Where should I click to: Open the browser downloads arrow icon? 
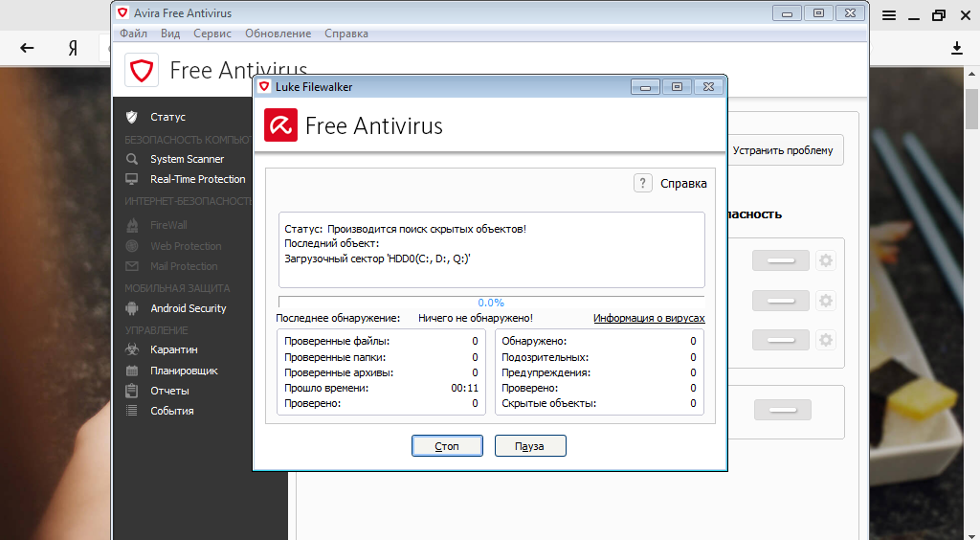[956, 48]
